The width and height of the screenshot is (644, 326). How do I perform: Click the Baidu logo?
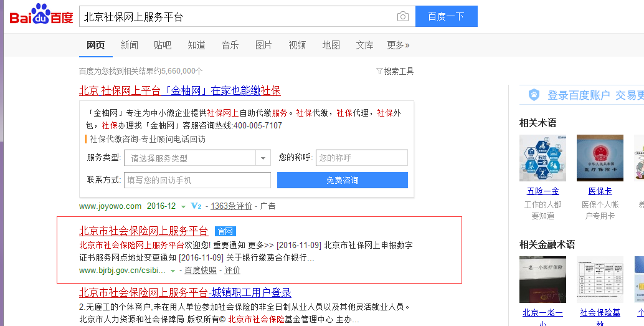coord(41,14)
